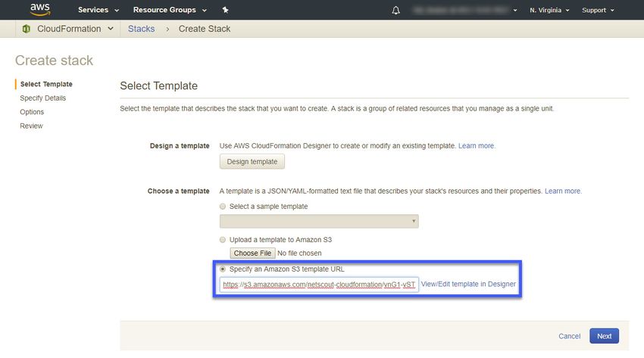644x358 pixels.
Task: Open the Services dropdown menu
Action: coord(98,10)
